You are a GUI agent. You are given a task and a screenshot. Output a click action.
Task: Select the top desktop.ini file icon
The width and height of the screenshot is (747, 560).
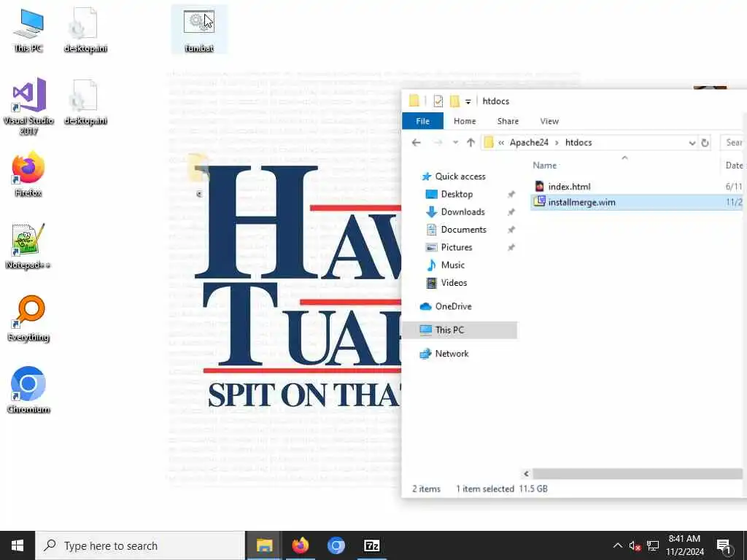(85, 31)
